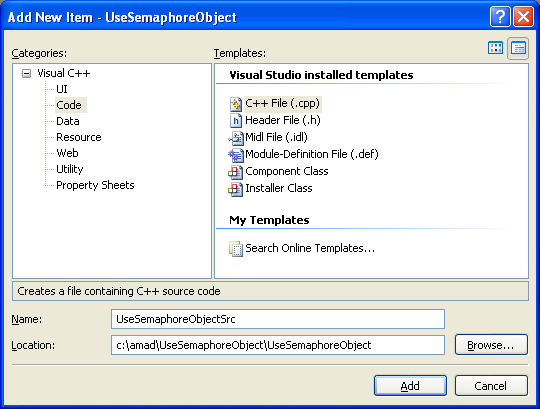Viewport: 540px width, 409px height.
Task: Collapse the Visual C++ category node
Action: click(26, 73)
